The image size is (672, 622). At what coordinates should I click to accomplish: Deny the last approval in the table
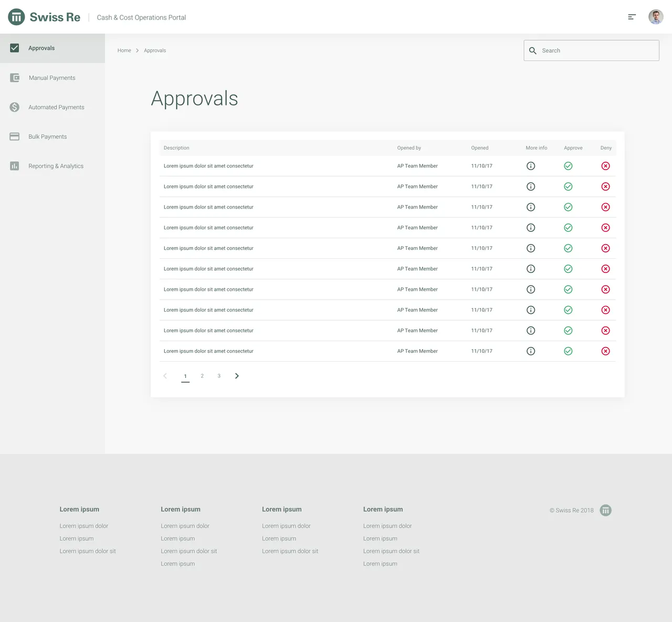pyautogui.click(x=605, y=351)
